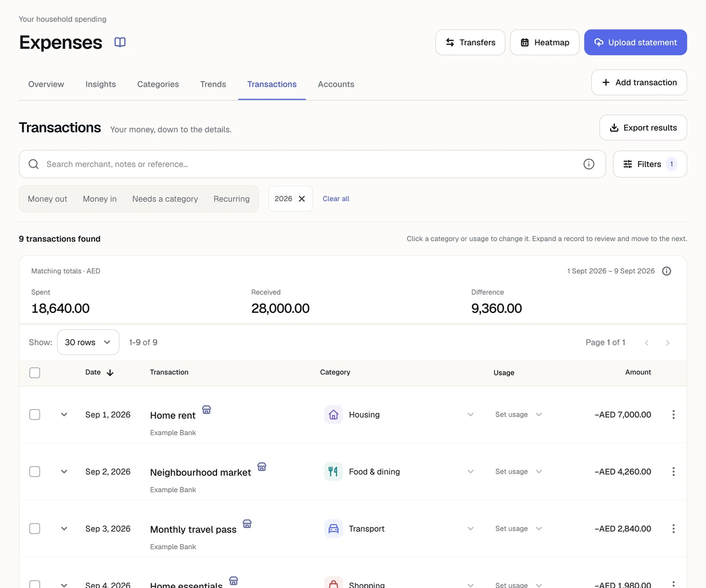
Task: Click the Received total 28,000.00
Action: tap(280, 308)
